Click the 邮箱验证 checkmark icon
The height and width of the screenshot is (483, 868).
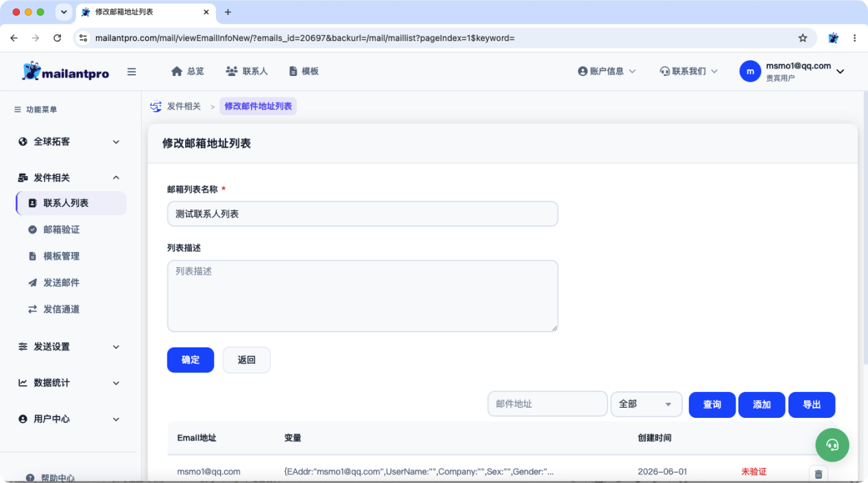point(32,230)
